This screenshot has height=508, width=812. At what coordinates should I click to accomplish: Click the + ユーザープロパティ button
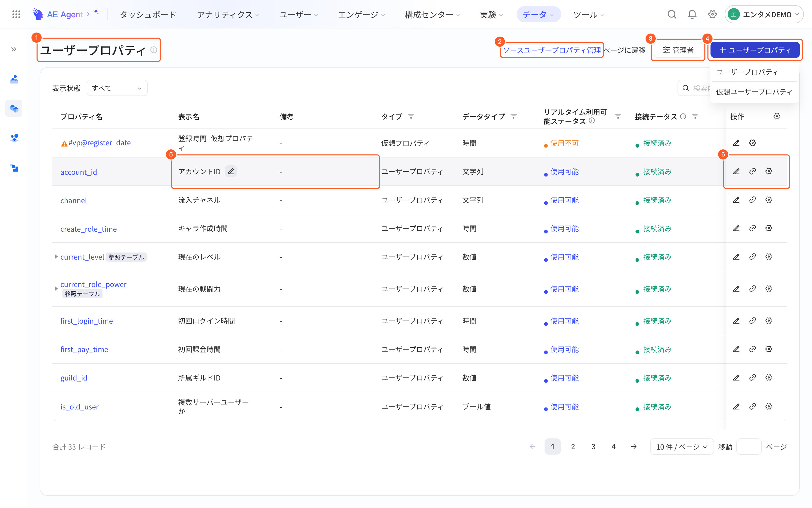[x=755, y=50]
